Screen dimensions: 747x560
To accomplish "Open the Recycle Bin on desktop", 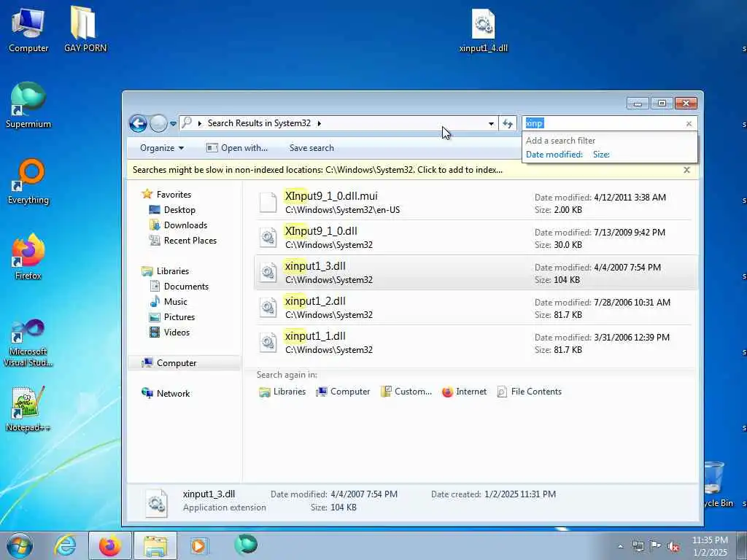I will [x=718, y=483].
